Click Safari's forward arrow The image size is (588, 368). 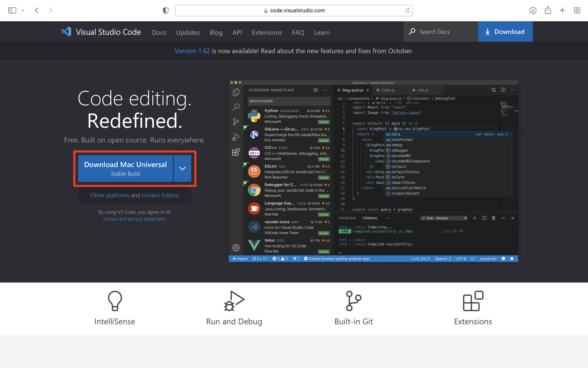pos(51,11)
